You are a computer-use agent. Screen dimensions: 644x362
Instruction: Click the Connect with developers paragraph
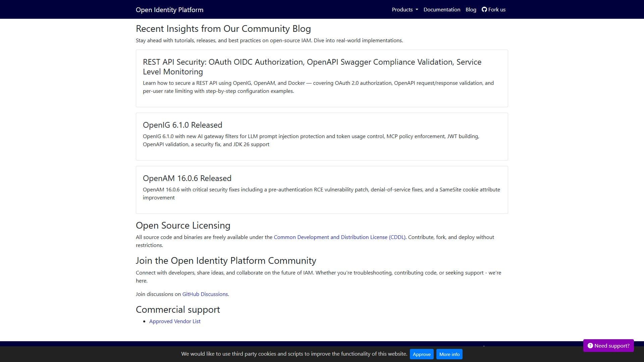click(x=318, y=277)
